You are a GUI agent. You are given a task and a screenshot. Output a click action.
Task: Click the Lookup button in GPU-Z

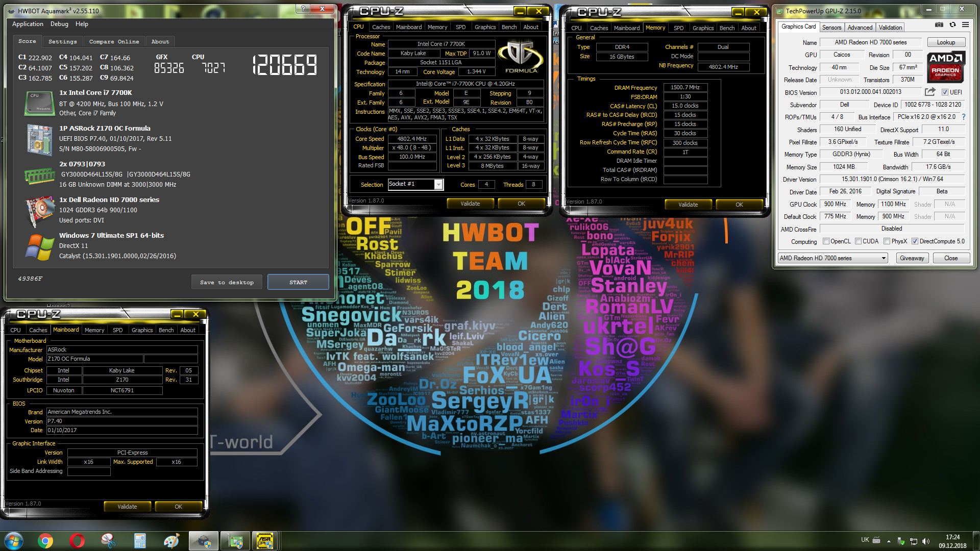(x=946, y=42)
